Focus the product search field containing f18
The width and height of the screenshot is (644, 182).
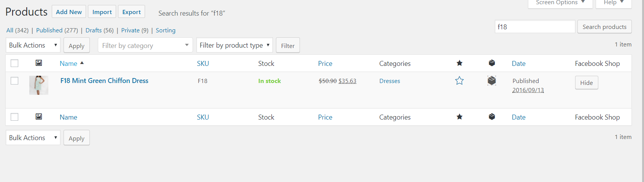coord(535,27)
